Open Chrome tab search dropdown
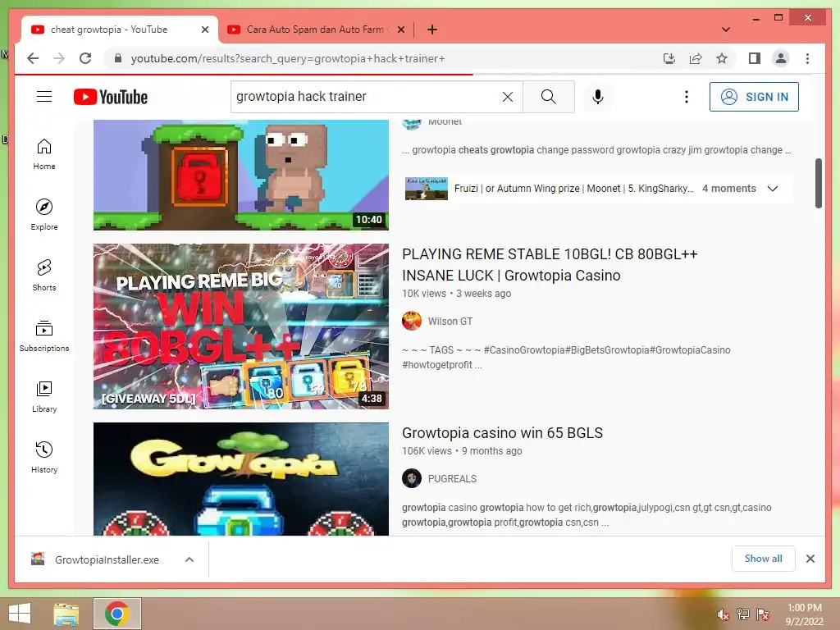Viewport: 840px width, 630px height. tap(726, 30)
